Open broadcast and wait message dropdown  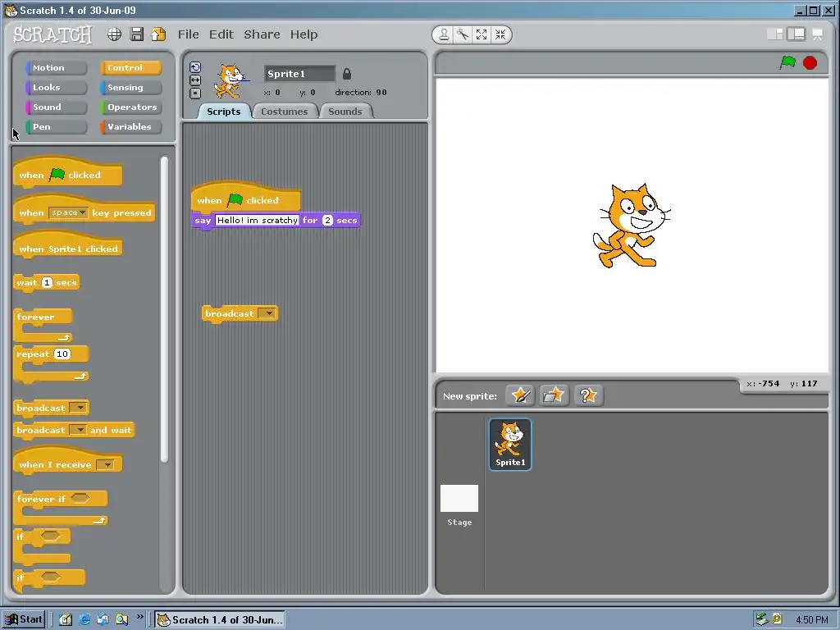click(79, 430)
